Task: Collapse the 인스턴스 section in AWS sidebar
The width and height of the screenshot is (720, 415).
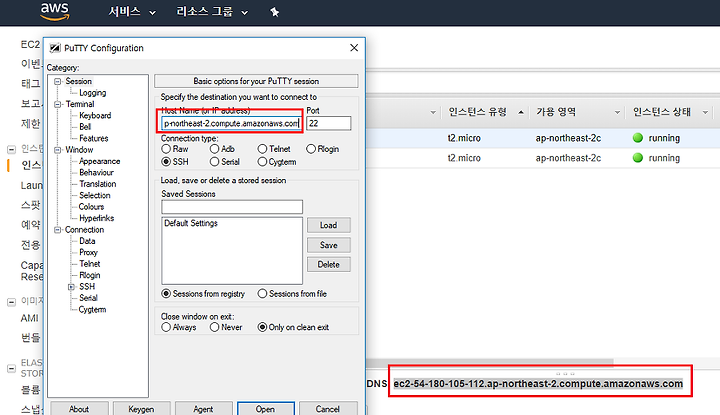Action: point(11,150)
